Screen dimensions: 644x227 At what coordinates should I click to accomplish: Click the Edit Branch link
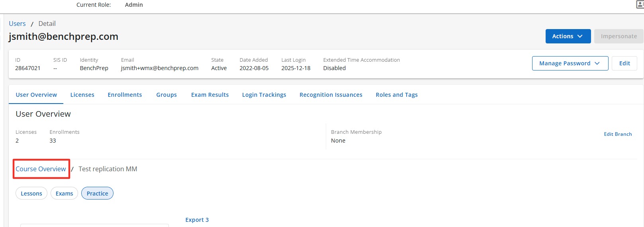[618, 134]
